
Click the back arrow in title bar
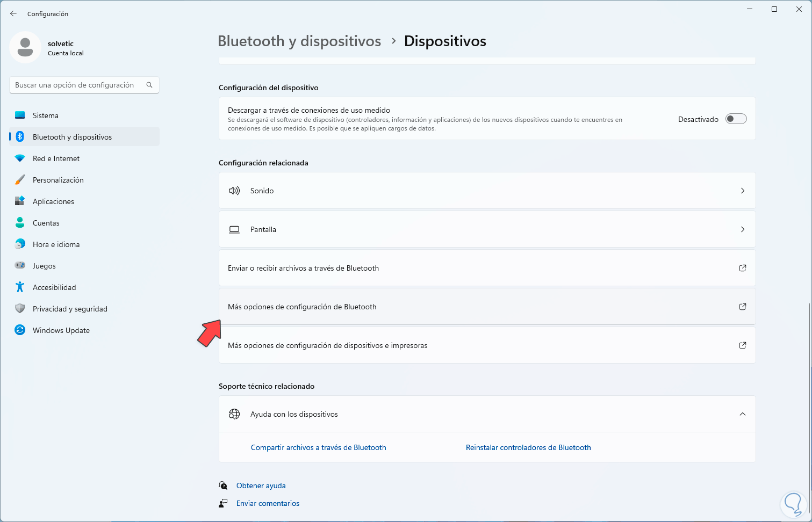[x=13, y=13]
